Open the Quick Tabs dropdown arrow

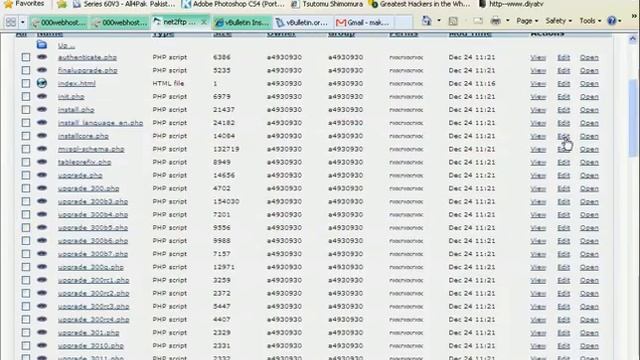pos(23,22)
